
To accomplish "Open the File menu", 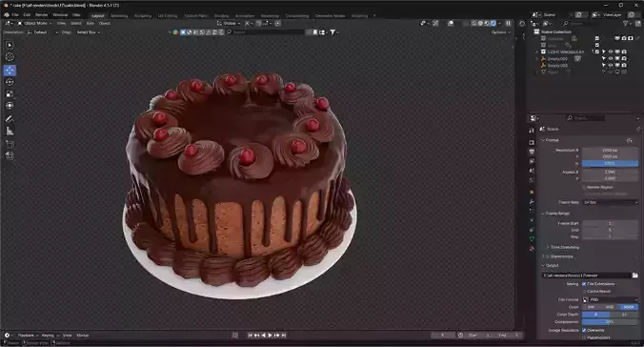I will 15,15.
